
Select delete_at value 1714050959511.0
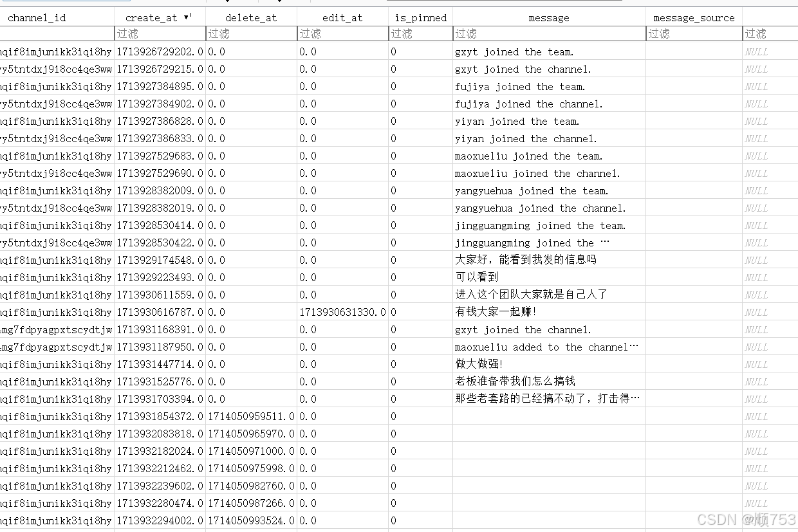click(x=251, y=416)
